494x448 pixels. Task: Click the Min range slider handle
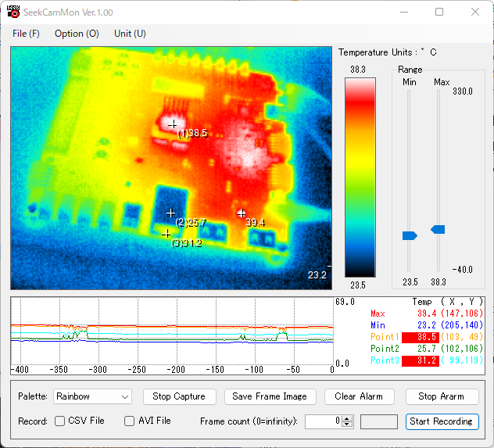point(410,235)
